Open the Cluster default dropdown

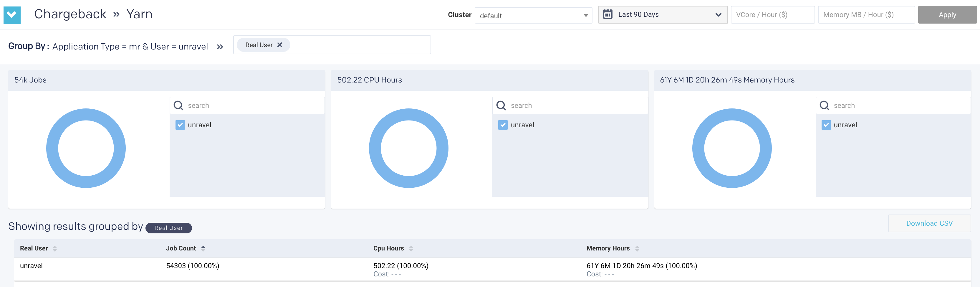[533, 15]
